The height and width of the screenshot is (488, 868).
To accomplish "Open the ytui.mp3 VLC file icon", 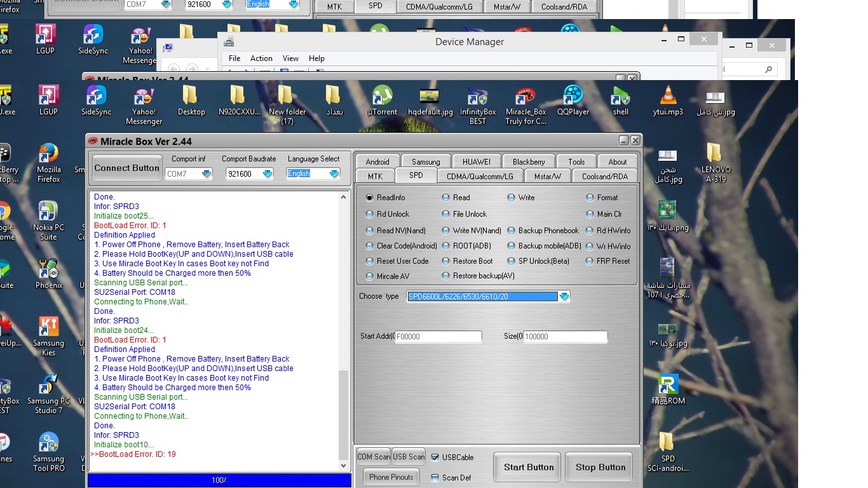I will (668, 101).
